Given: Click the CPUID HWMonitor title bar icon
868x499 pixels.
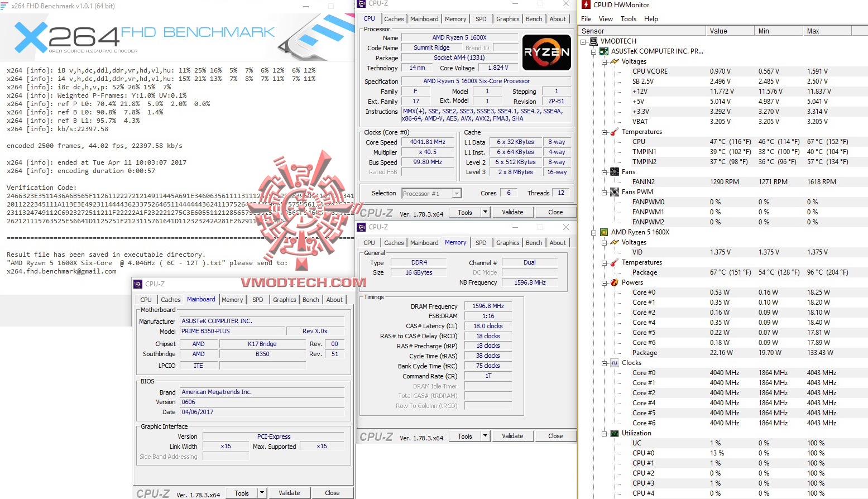Looking at the screenshot, I should pos(586,4).
